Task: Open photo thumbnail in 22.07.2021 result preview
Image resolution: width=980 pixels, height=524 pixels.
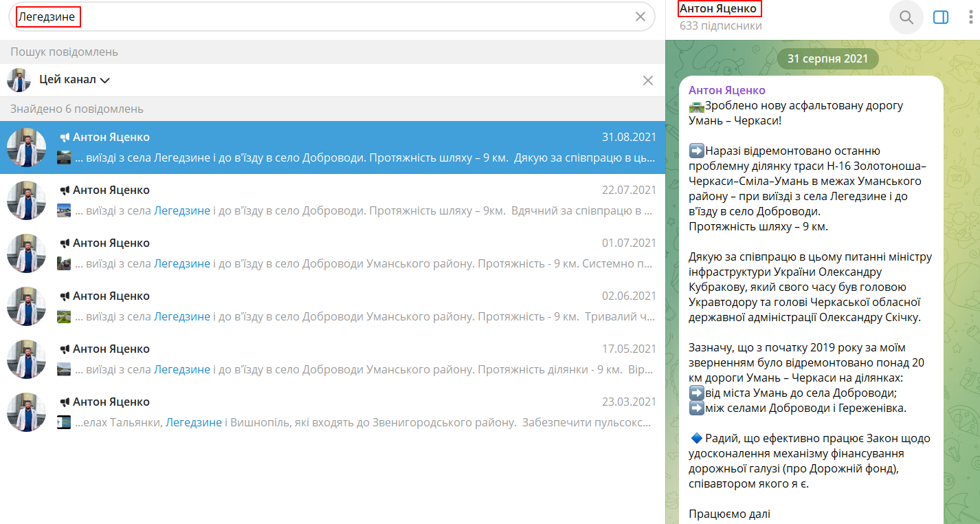Action: pos(64,210)
